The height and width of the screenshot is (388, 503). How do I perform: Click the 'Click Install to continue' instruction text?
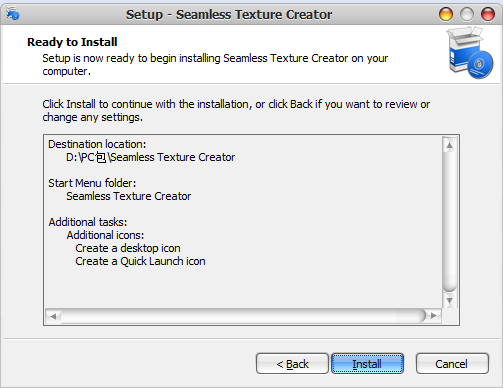pos(236,111)
